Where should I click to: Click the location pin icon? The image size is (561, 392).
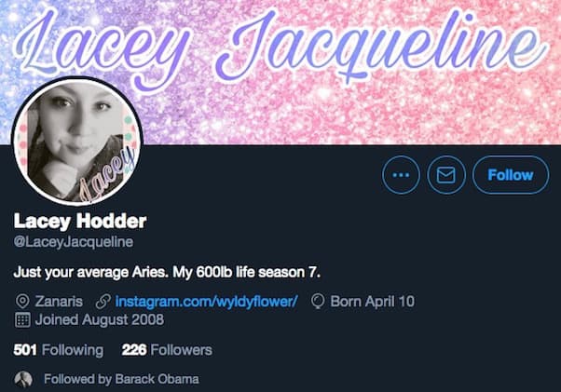[x=22, y=302]
